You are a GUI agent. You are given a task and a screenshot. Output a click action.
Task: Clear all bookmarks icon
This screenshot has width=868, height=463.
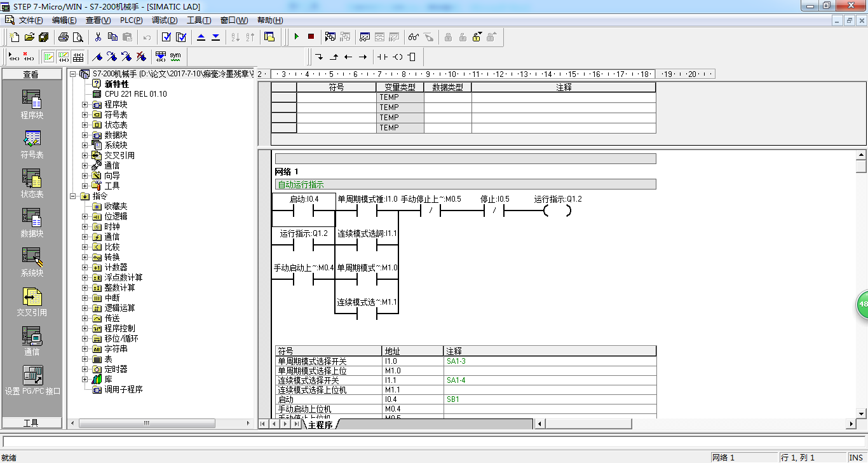click(x=141, y=57)
